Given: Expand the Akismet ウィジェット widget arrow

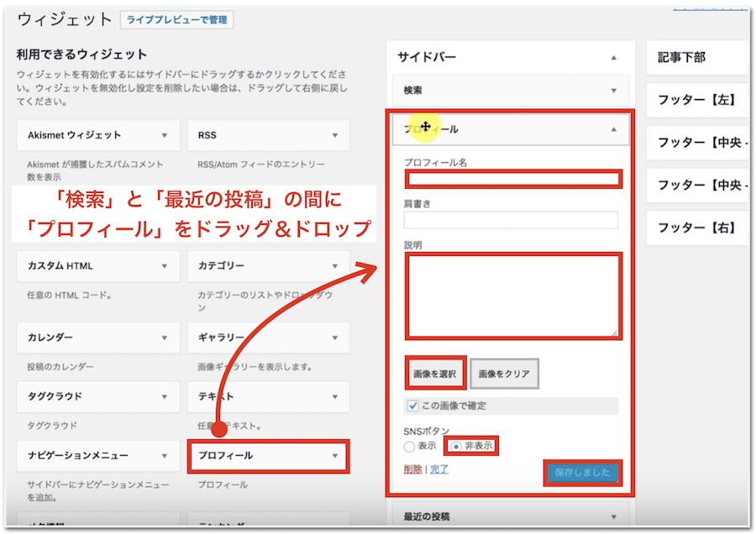Looking at the screenshot, I should (164, 135).
